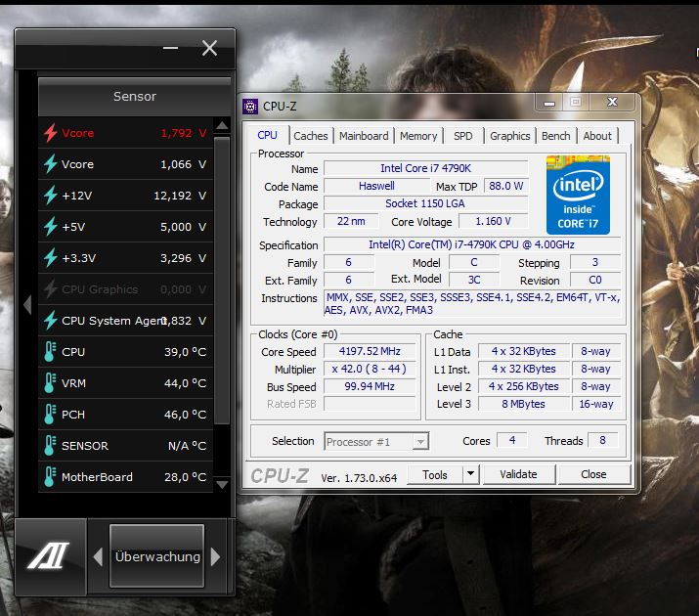Viewport: 699px width, 616px height.
Task: Switch to the Bench tab
Action: pyautogui.click(x=555, y=136)
